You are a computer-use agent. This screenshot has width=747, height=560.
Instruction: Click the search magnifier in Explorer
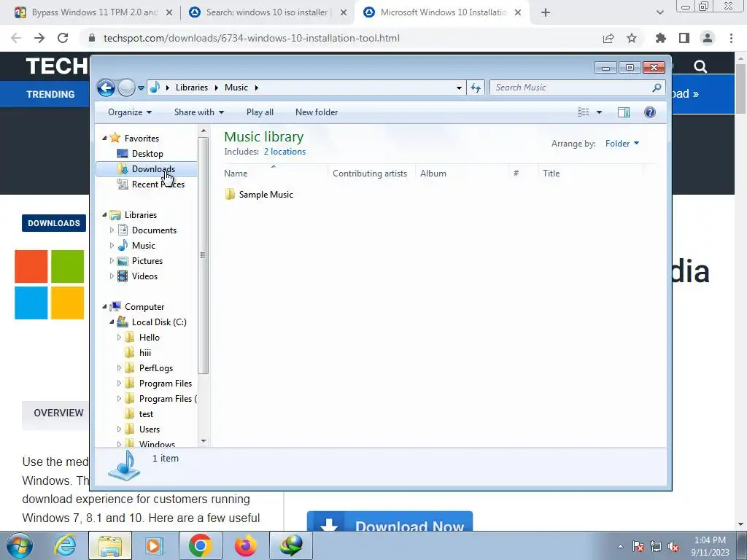(657, 87)
